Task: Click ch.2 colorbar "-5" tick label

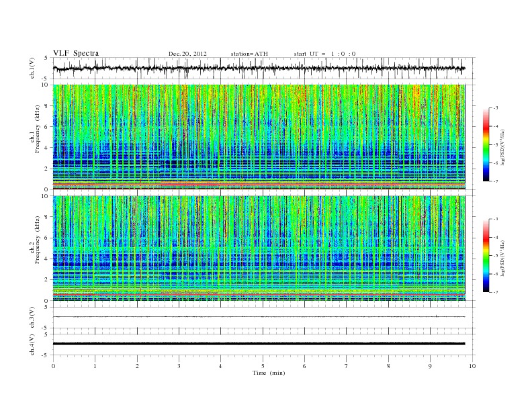Action: [496, 256]
